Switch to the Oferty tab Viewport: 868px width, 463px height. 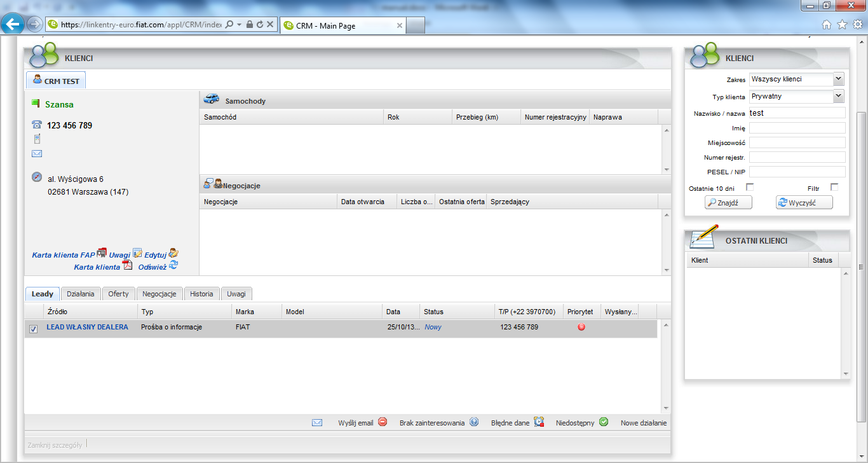pyautogui.click(x=118, y=294)
